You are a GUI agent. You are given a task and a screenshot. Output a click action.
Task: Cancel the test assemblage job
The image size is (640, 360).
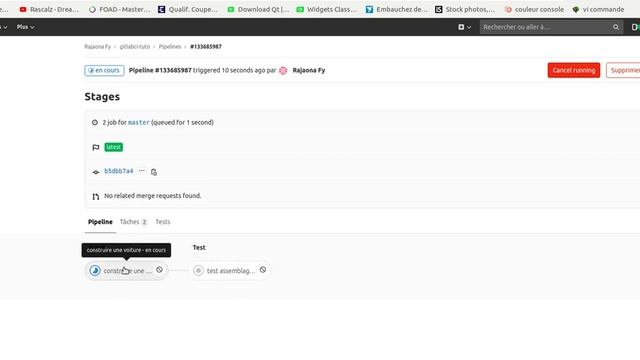(x=263, y=270)
